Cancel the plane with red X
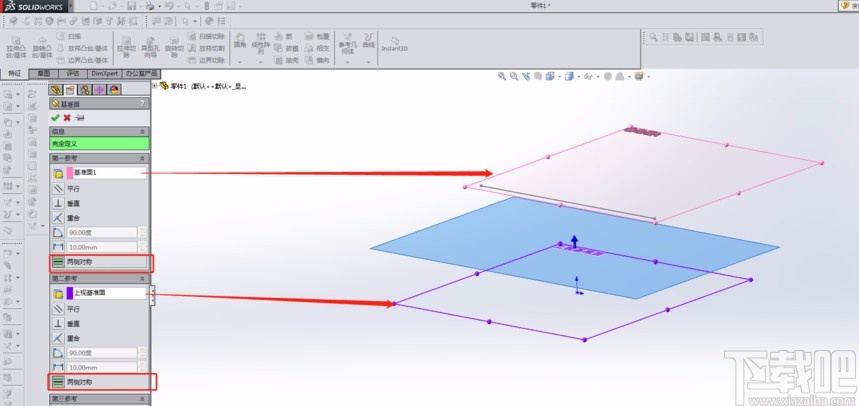 point(67,118)
